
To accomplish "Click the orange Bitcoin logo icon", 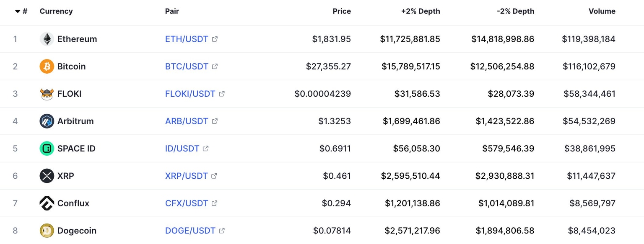I will tap(47, 66).
